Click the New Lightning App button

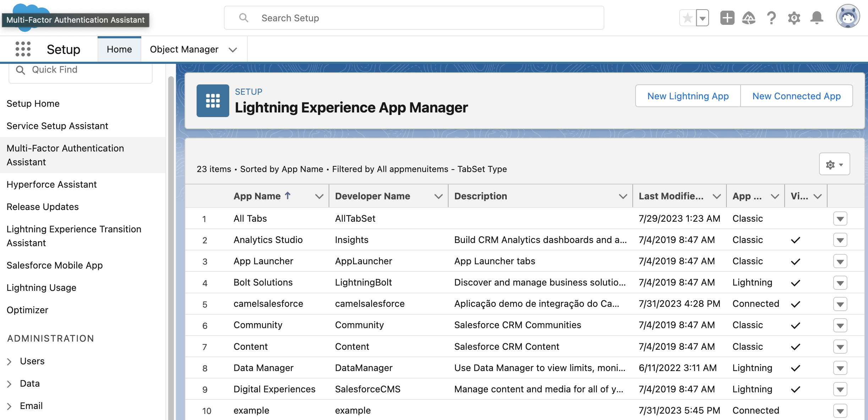point(688,96)
